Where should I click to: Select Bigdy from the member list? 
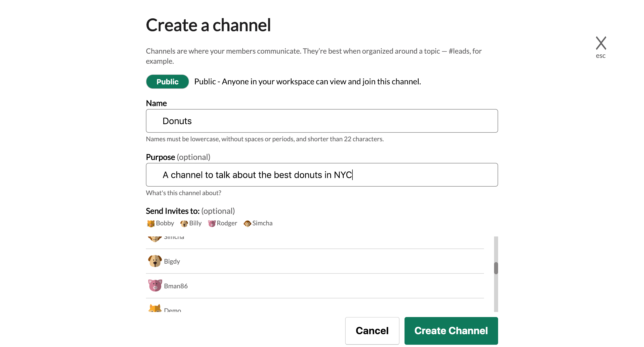(172, 261)
